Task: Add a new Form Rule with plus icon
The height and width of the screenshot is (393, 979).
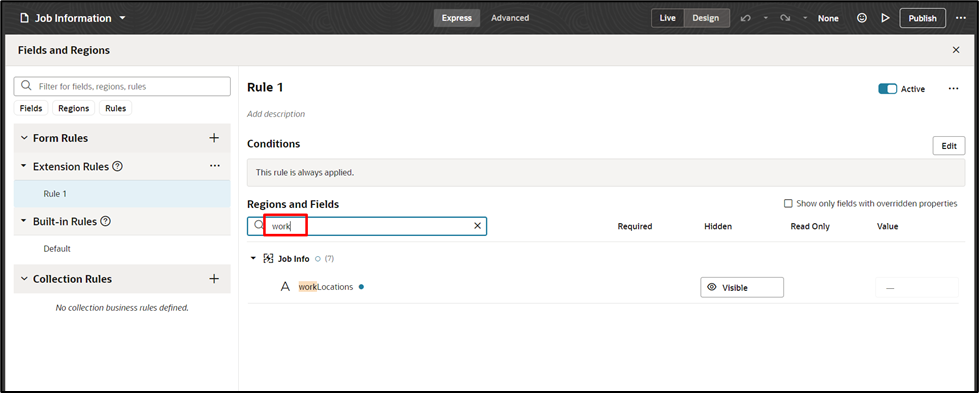Action: pyautogui.click(x=214, y=138)
